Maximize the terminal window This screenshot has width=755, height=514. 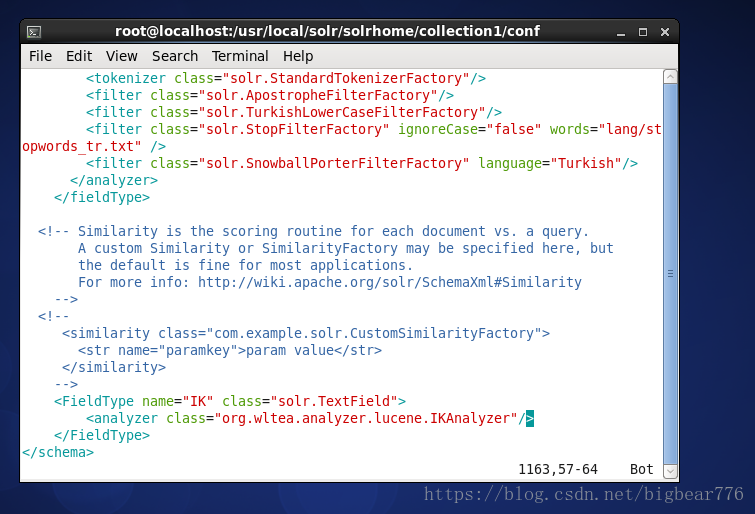point(643,32)
